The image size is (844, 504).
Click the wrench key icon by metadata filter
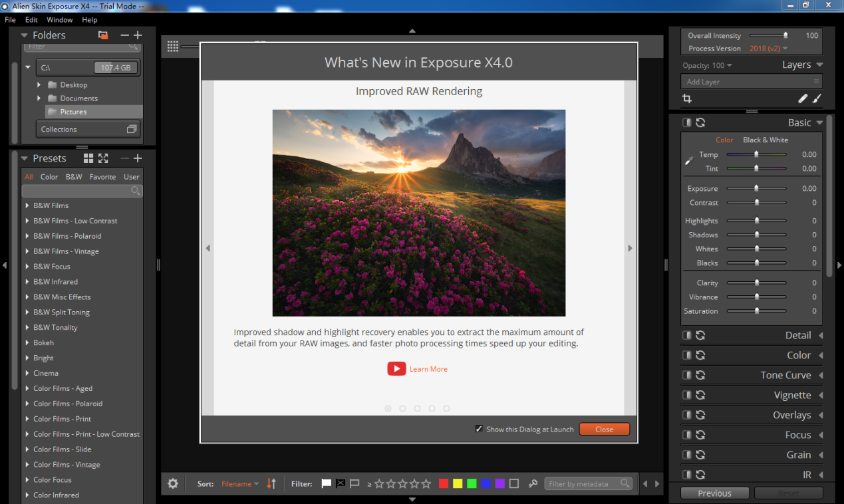click(533, 483)
